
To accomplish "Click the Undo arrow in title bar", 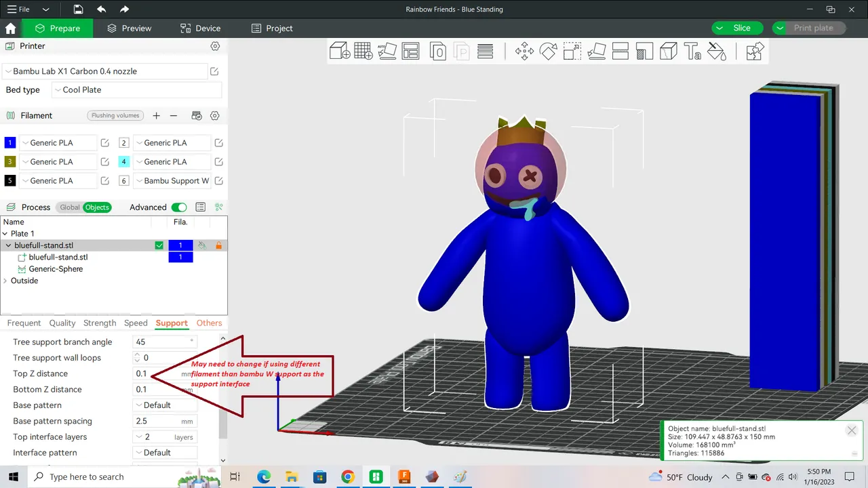I will pyautogui.click(x=101, y=9).
